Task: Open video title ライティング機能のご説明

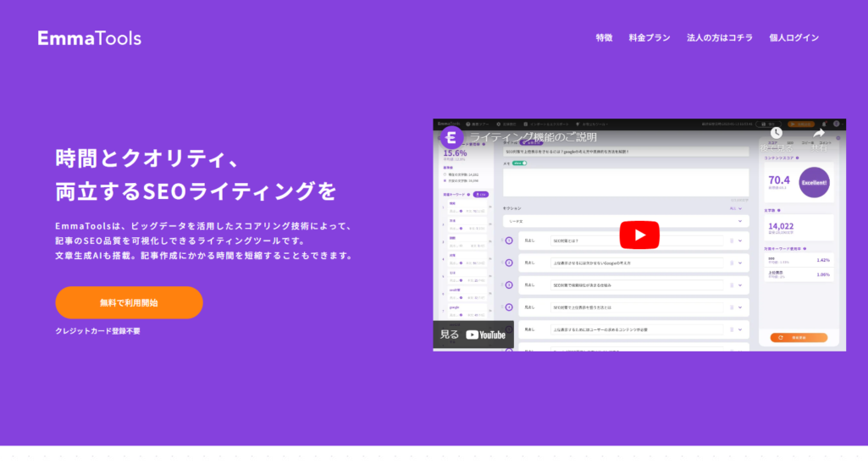Action: [x=534, y=136]
